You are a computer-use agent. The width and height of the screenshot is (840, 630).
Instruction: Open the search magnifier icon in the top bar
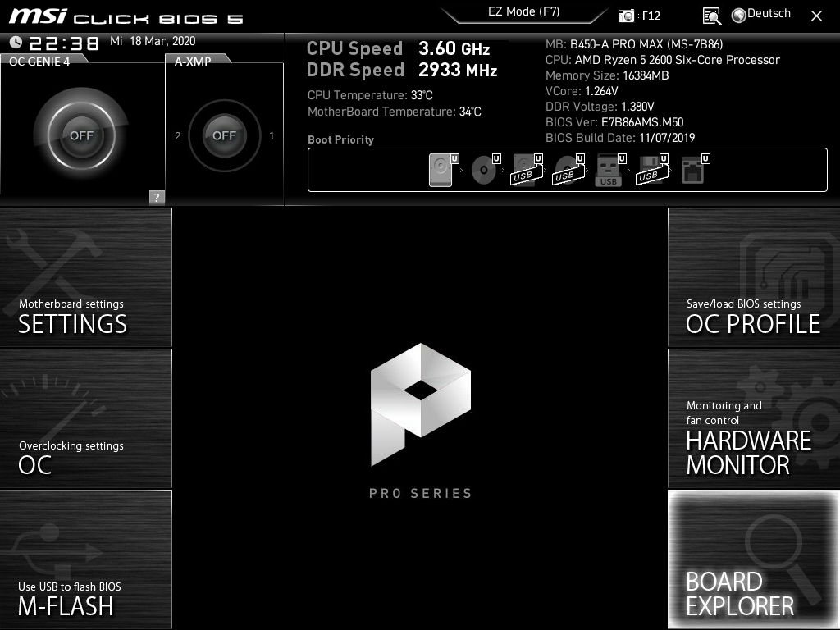click(x=712, y=16)
